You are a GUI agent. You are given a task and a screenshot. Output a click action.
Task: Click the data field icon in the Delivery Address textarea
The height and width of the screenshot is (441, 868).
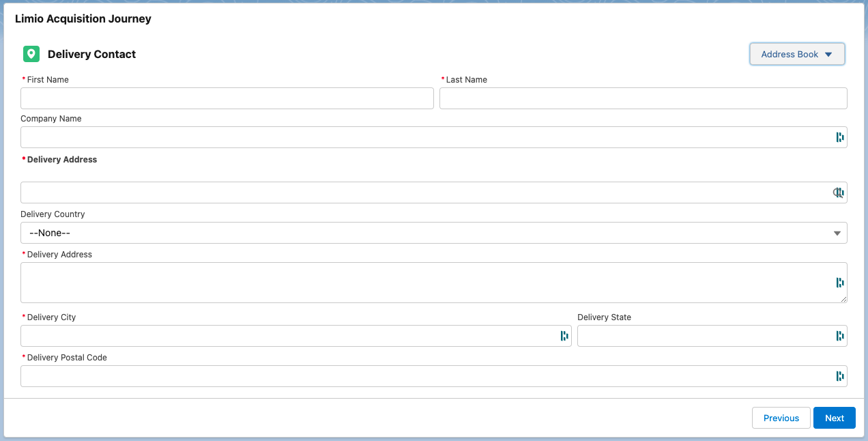pos(840,282)
